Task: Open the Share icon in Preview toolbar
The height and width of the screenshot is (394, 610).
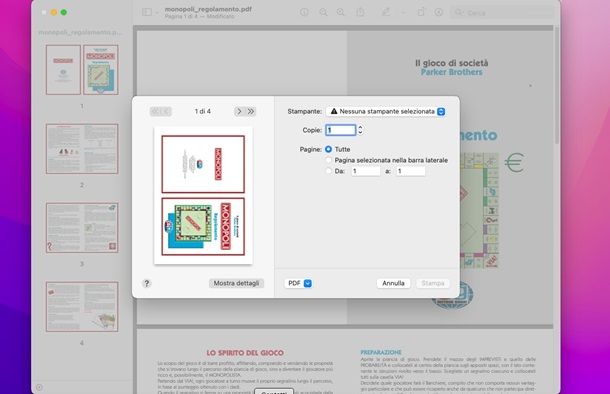Action: pyautogui.click(x=361, y=12)
